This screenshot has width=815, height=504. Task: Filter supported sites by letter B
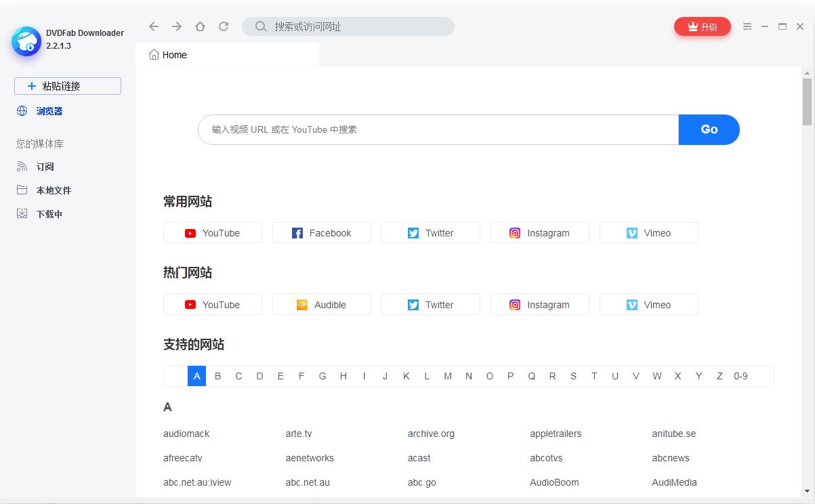pos(217,375)
